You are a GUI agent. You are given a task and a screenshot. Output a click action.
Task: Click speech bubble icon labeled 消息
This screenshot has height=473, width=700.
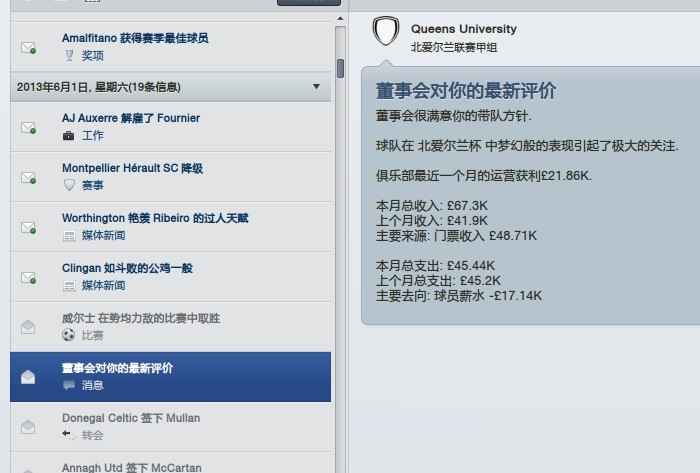click(69, 385)
